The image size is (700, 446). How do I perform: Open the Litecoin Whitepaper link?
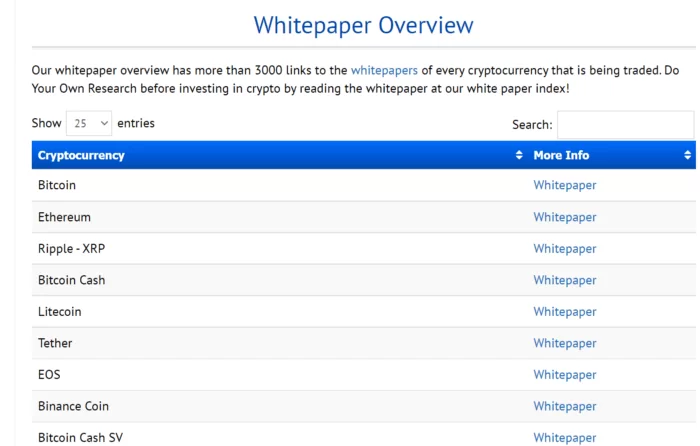(x=564, y=311)
